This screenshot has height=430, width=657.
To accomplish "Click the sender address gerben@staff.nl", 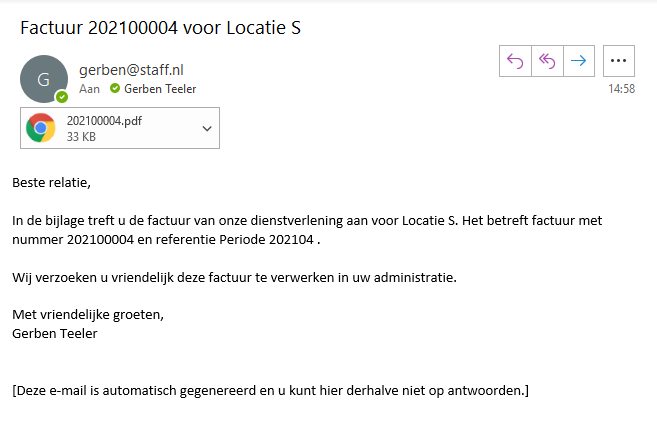I will tap(131, 70).
